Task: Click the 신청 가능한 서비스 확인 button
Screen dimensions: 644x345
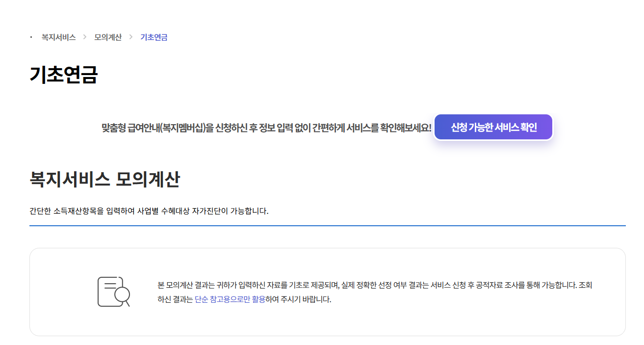Action: (493, 127)
